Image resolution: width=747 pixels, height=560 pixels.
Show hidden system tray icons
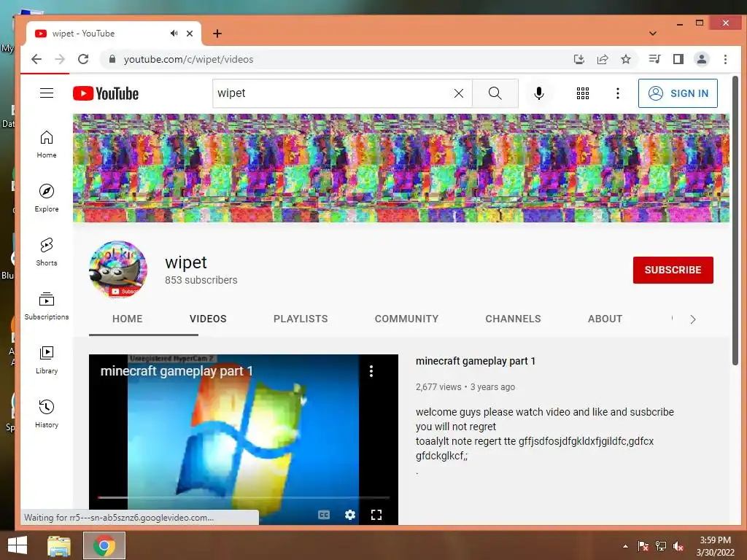(625, 546)
